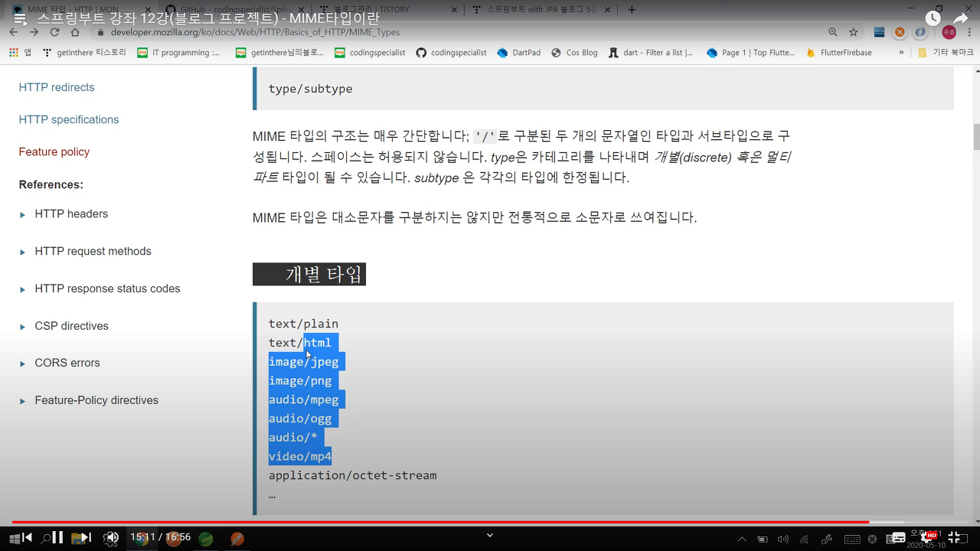Screen dimensions: 980x551
Task: Open HTTP specifications sidebar link
Action: (69, 119)
